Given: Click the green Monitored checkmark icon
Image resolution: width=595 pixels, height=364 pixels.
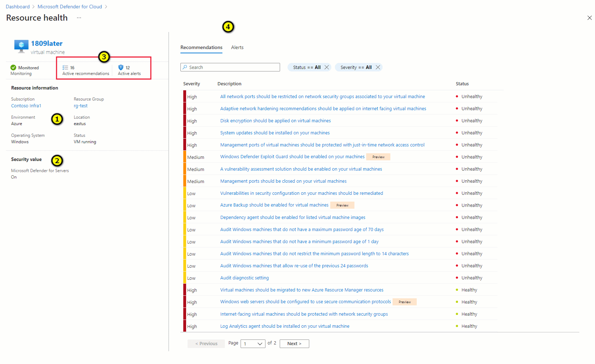Looking at the screenshot, I should [14, 67].
